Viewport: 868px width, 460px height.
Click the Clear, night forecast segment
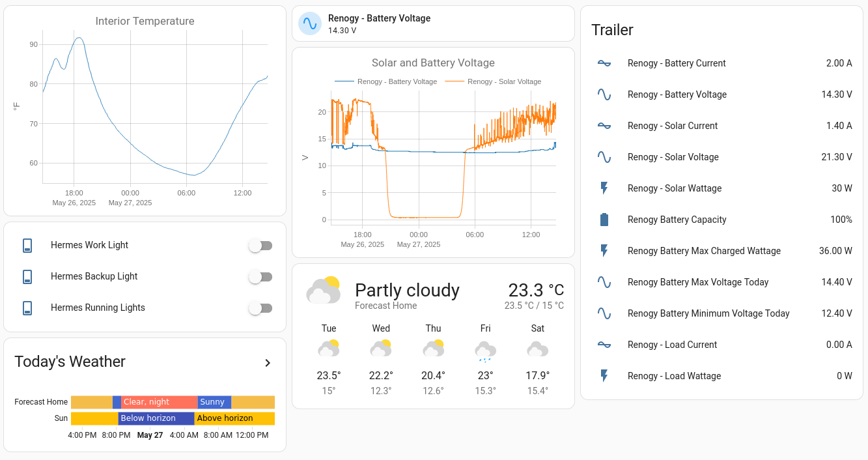click(159, 402)
